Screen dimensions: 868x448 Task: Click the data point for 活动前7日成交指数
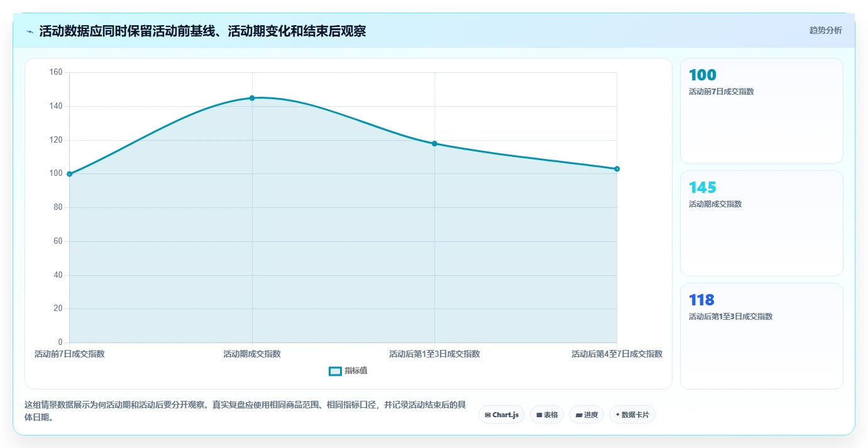[x=70, y=174]
